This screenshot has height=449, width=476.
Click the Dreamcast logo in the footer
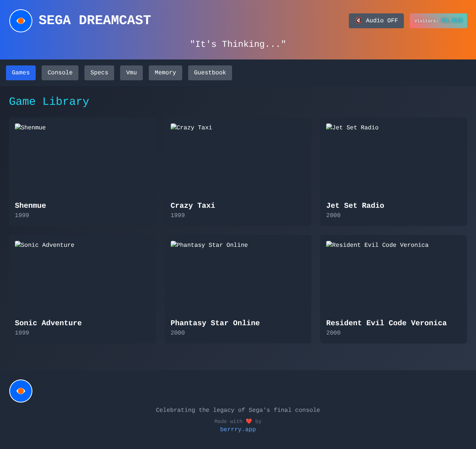[20, 391]
